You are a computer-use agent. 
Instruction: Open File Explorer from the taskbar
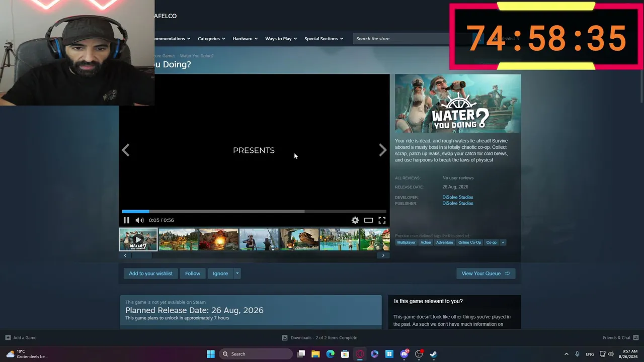pos(315,354)
